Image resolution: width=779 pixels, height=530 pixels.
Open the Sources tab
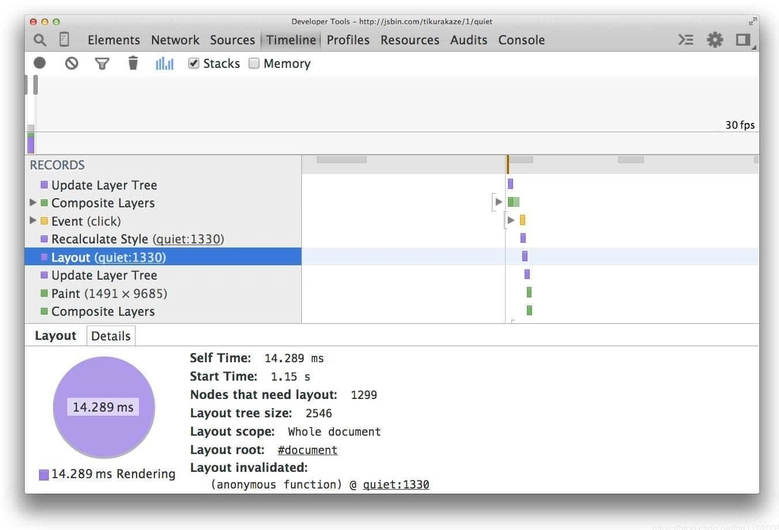click(x=232, y=40)
